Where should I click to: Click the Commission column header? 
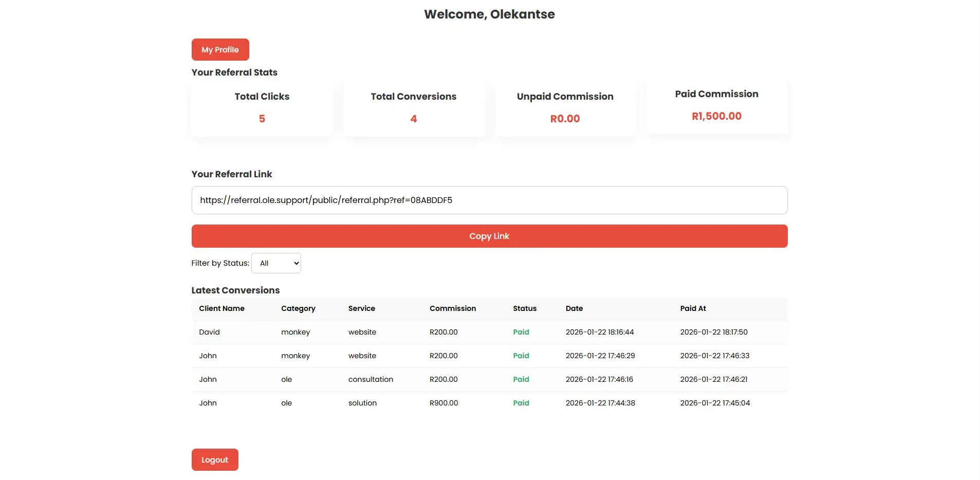click(x=452, y=308)
